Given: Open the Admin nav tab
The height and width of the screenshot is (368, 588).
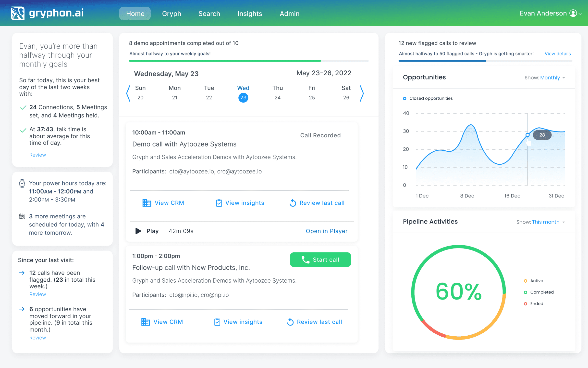Looking at the screenshot, I should click(289, 14).
